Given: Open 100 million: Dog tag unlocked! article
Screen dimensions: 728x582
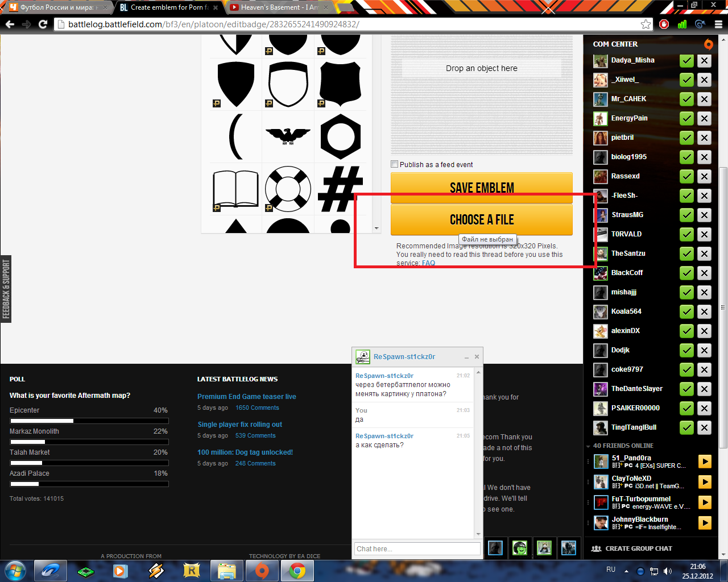Looking at the screenshot, I should pyautogui.click(x=245, y=452).
